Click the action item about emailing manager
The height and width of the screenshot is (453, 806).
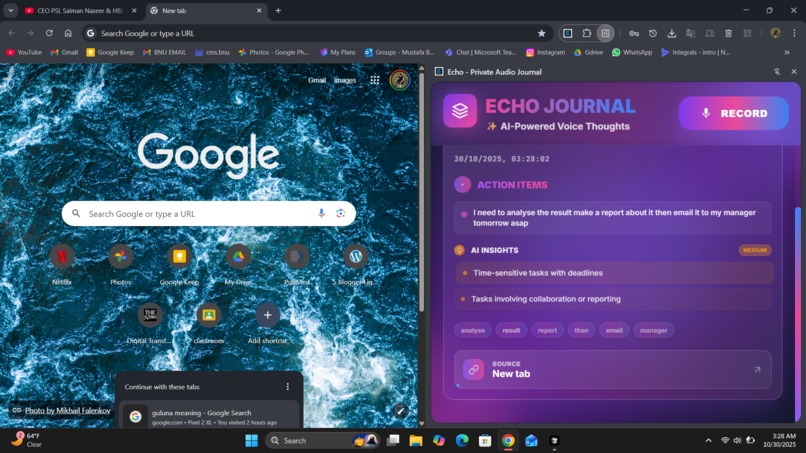(x=613, y=218)
